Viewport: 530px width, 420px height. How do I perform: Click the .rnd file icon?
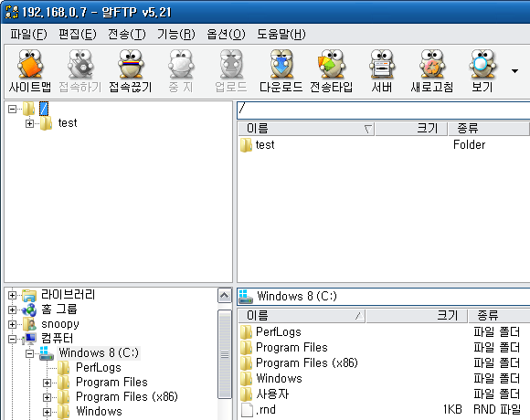coord(247,410)
